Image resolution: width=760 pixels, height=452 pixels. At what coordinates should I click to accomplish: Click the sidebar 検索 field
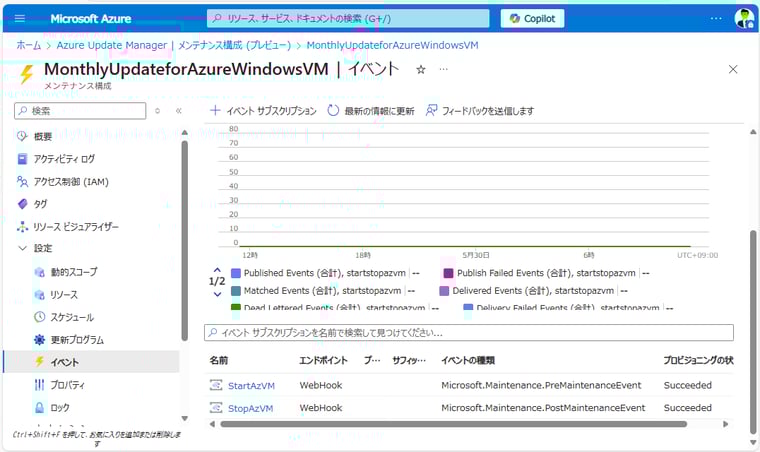click(80, 110)
